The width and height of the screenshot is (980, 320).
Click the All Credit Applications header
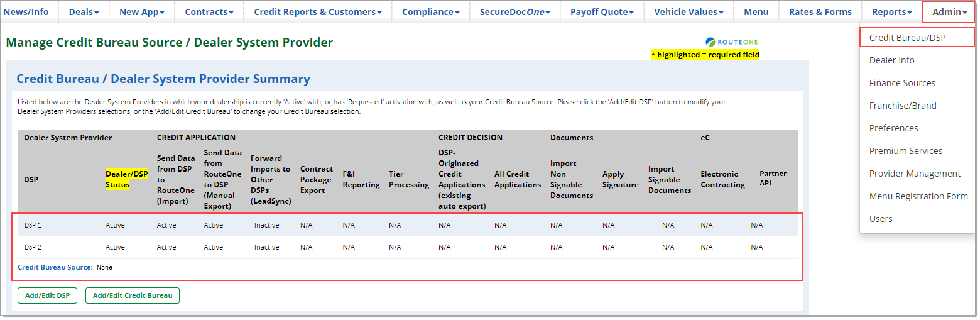[x=518, y=179]
